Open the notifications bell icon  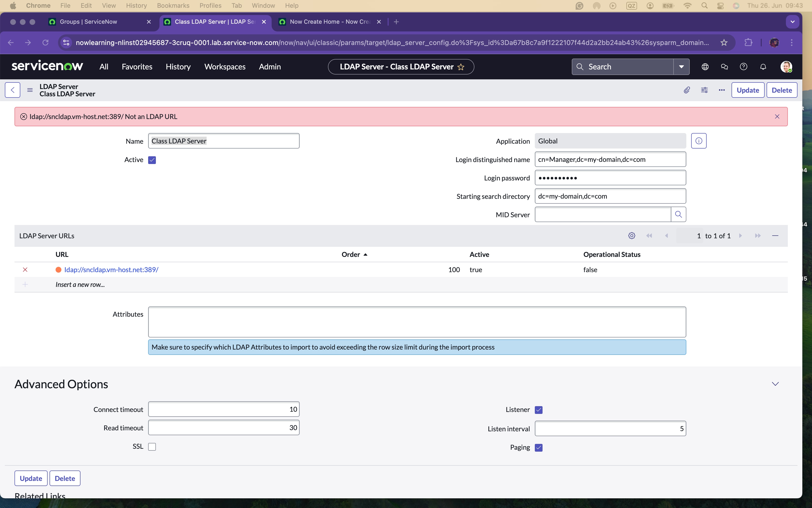pyautogui.click(x=763, y=67)
